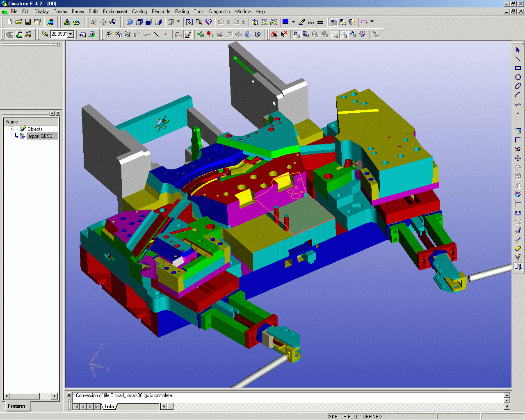Select the eraser tool in sketcher toolbar
525x420 pixels.
click(518, 248)
